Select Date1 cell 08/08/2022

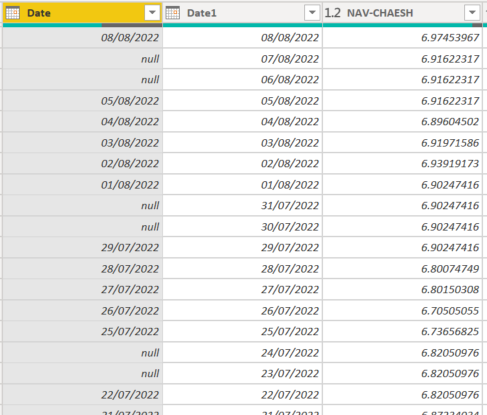click(x=242, y=37)
